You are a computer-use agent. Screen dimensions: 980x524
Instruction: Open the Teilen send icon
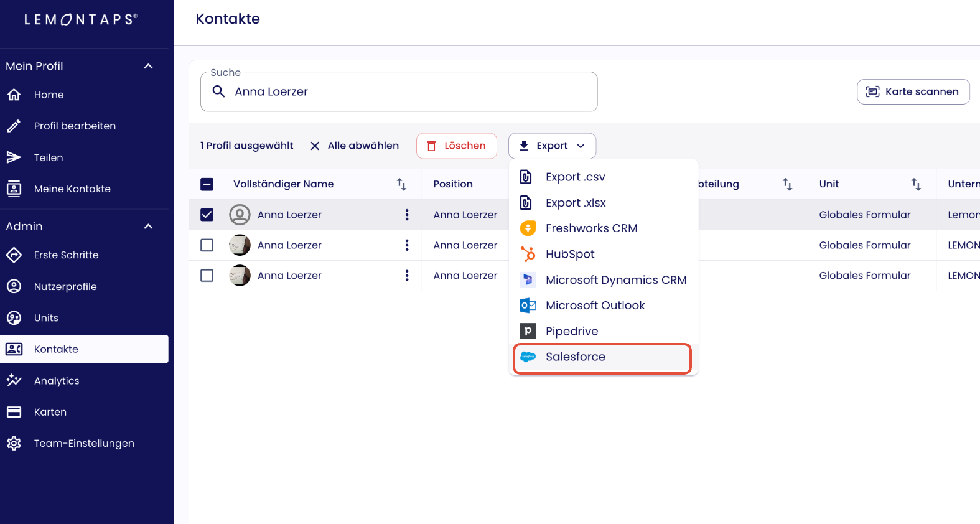[x=14, y=157]
